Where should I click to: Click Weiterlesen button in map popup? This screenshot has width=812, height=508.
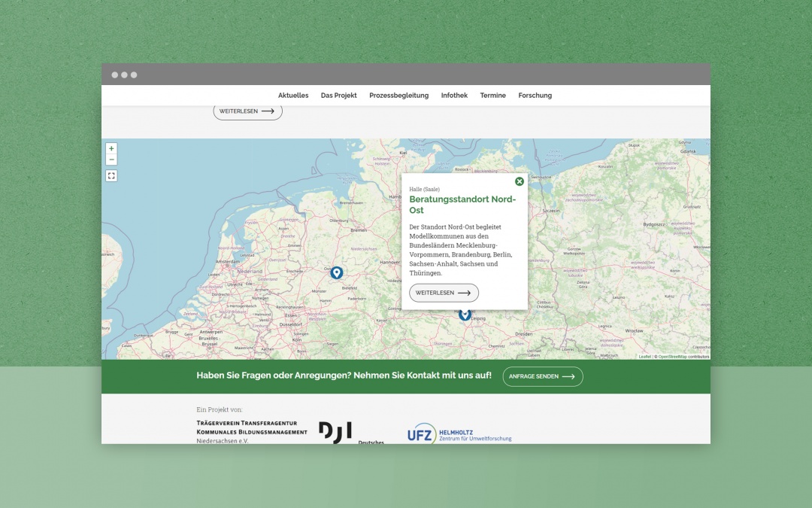tap(444, 293)
